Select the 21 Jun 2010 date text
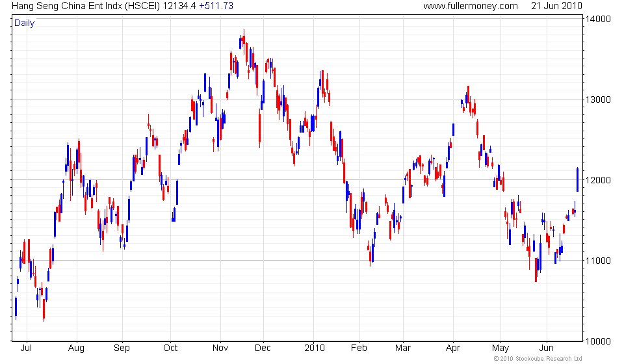The width and height of the screenshot is (637, 364). (556, 6)
